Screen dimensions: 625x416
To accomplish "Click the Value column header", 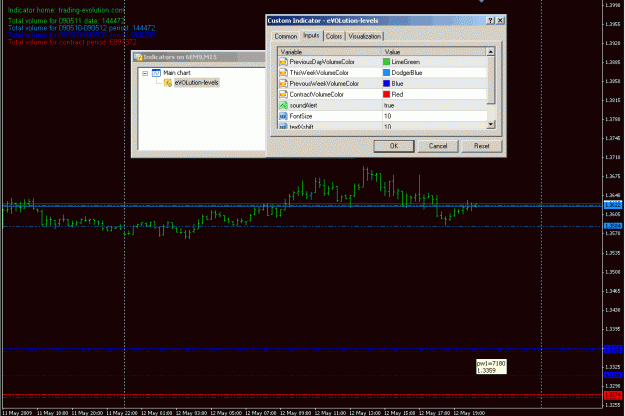I will [x=434, y=52].
